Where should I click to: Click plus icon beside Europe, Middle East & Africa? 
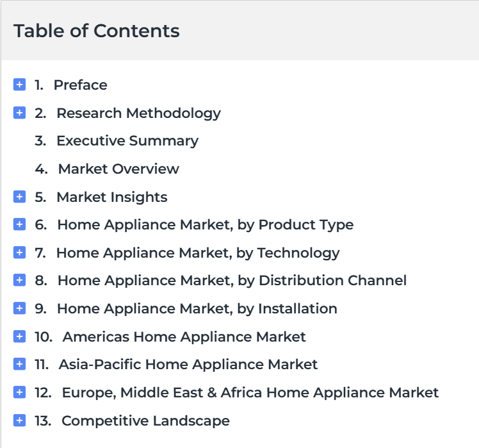(x=19, y=392)
